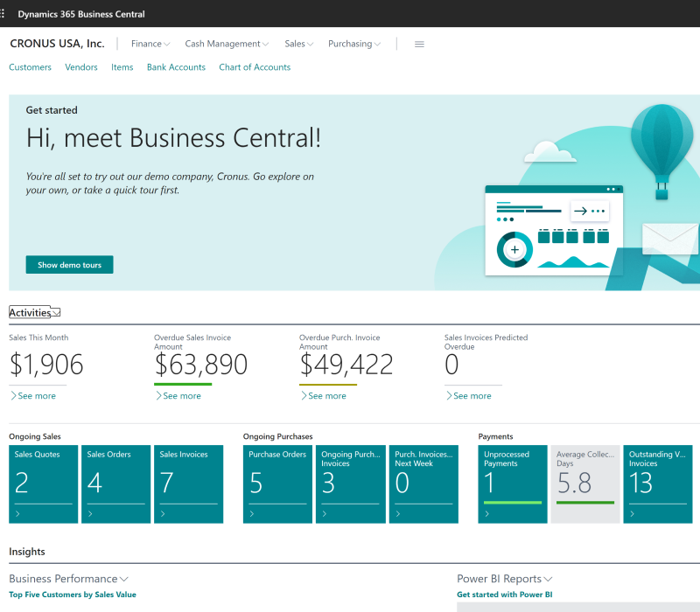The width and height of the screenshot is (700, 612).
Task: Open the Customers list
Action: pyautogui.click(x=30, y=67)
